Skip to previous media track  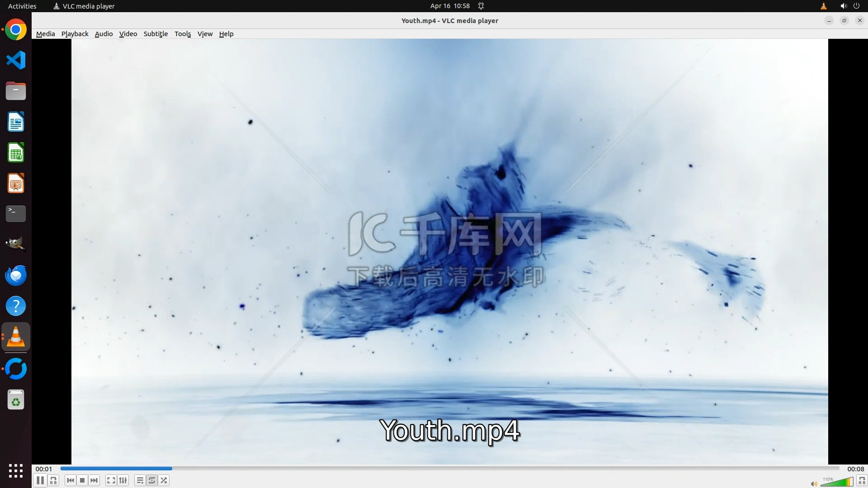[70, 480]
